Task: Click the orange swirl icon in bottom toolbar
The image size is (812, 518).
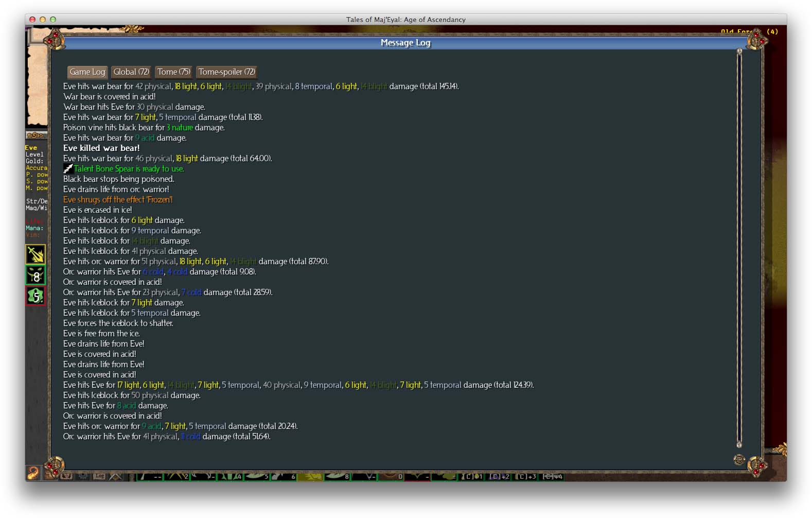Action: pos(33,473)
